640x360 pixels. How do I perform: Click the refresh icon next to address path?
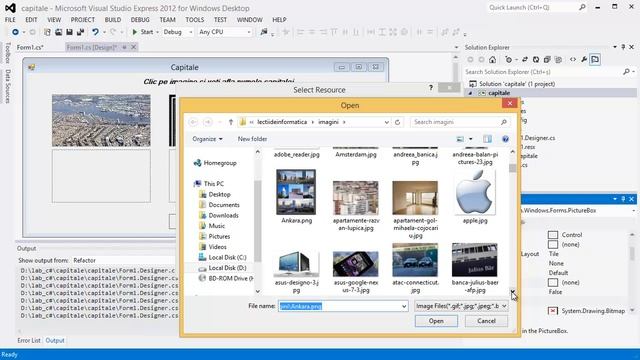click(398, 122)
